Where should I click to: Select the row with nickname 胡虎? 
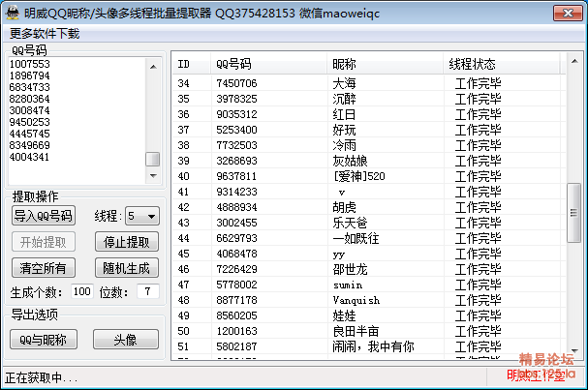[369, 207]
